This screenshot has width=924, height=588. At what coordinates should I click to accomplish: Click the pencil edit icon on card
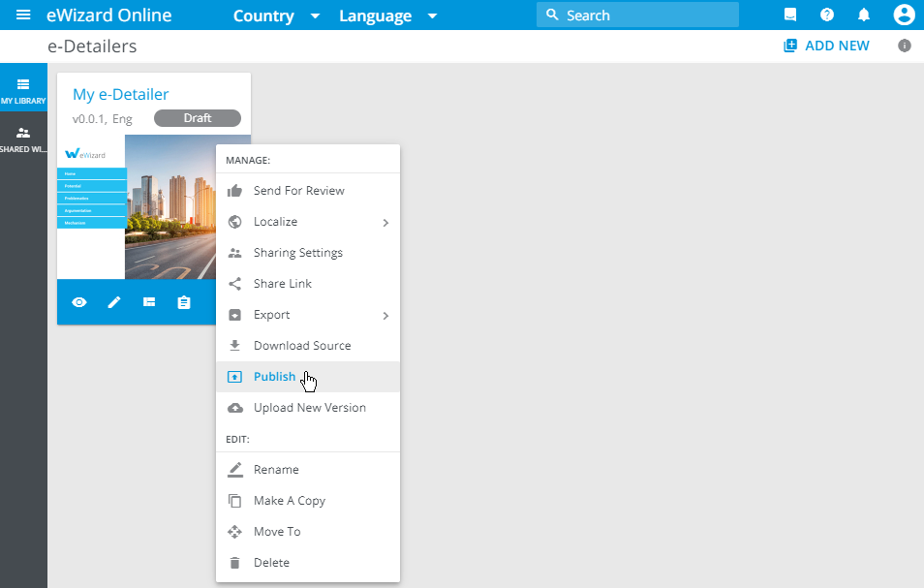[x=114, y=302]
